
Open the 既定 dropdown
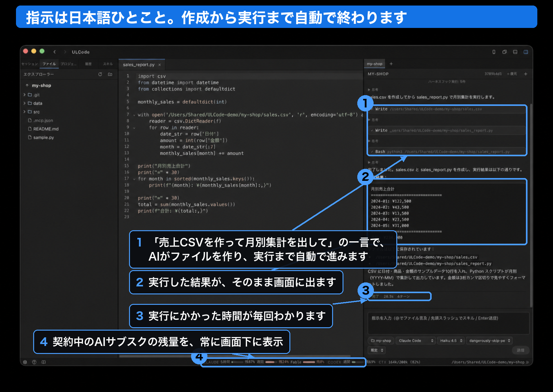[377, 350]
